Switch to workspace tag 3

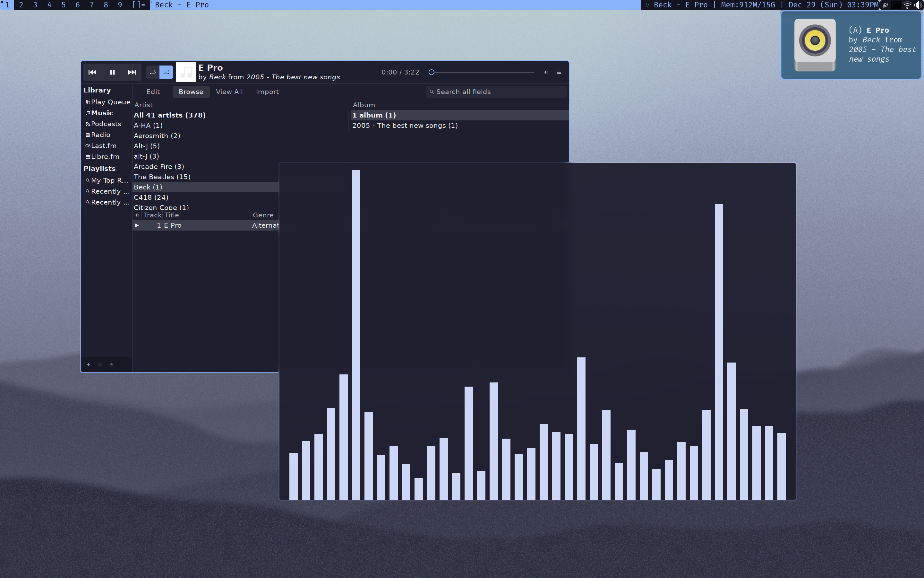35,5
